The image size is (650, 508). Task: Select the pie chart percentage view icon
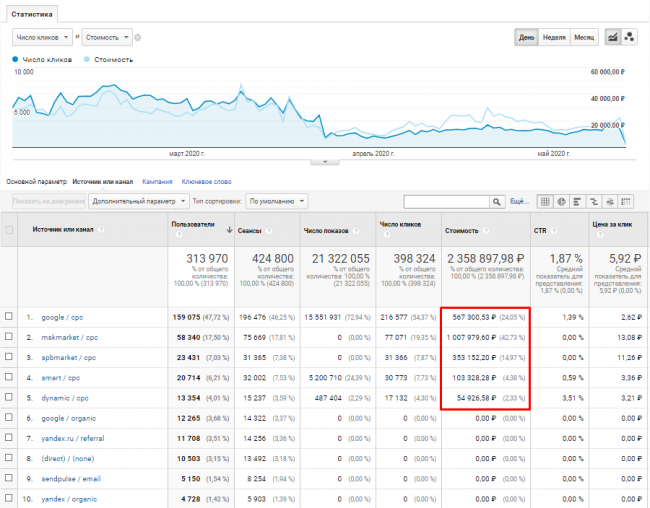[562, 201]
